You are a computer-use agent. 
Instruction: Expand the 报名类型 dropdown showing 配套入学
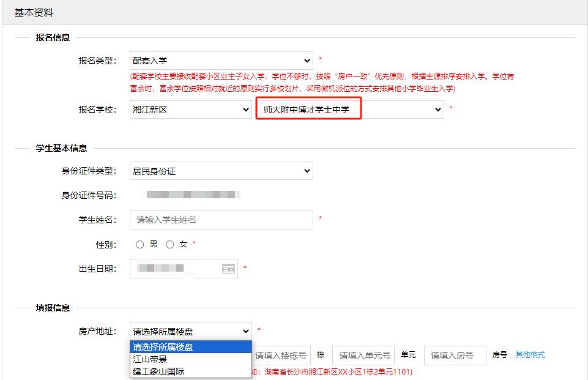(221, 61)
